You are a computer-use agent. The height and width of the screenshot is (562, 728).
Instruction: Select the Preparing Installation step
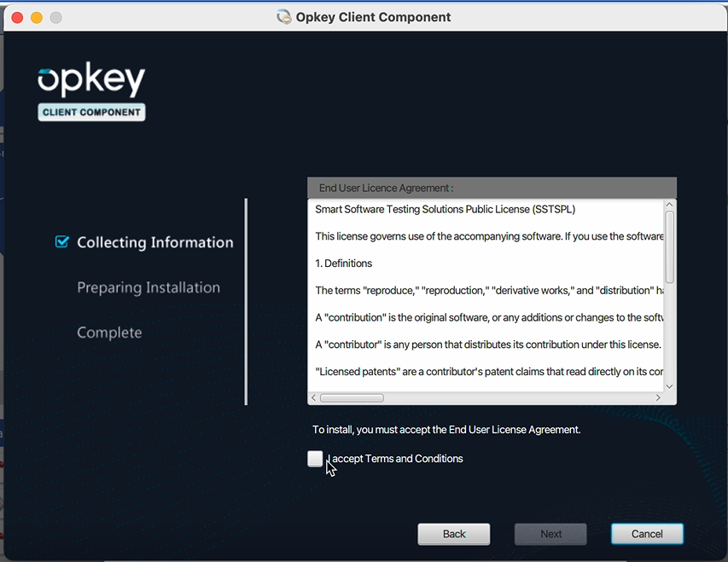pos(149,287)
